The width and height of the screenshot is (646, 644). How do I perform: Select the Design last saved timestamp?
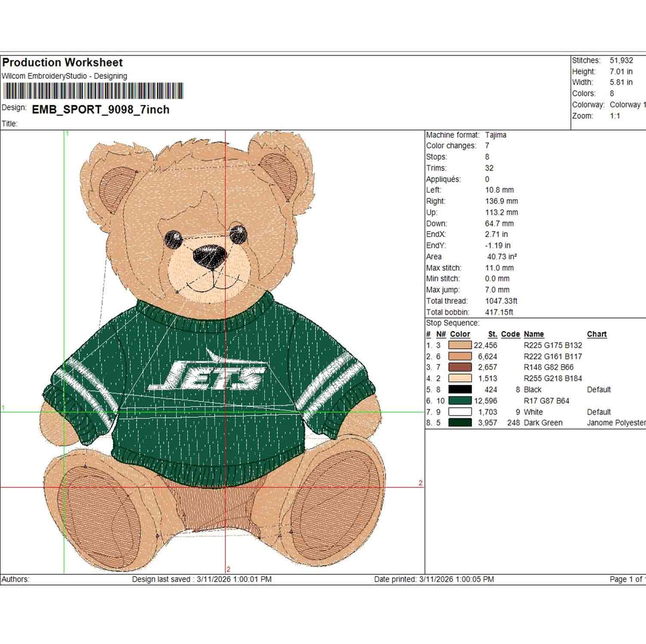coord(202,579)
